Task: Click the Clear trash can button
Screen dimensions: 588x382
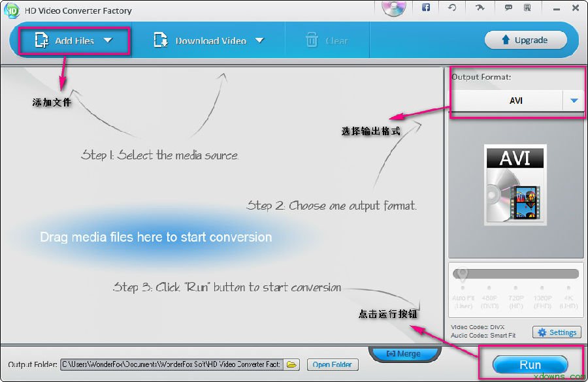Action: coord(327,40)
